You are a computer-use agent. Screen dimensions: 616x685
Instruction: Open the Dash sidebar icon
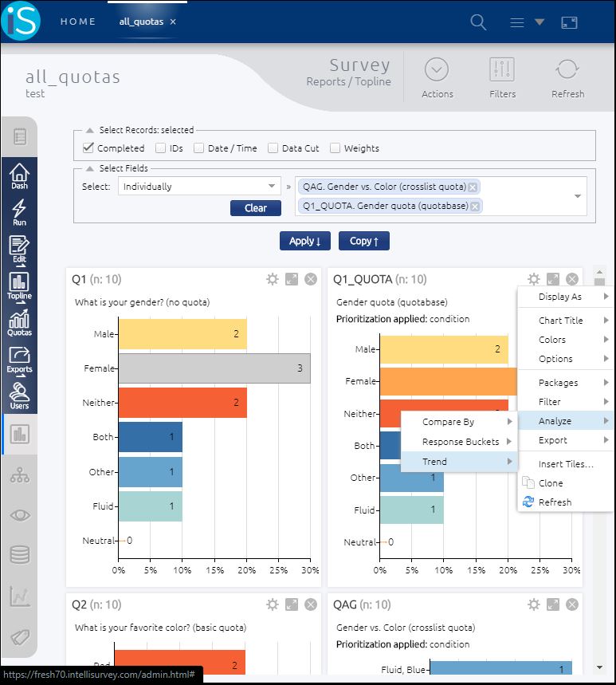[x=19, y=176]
